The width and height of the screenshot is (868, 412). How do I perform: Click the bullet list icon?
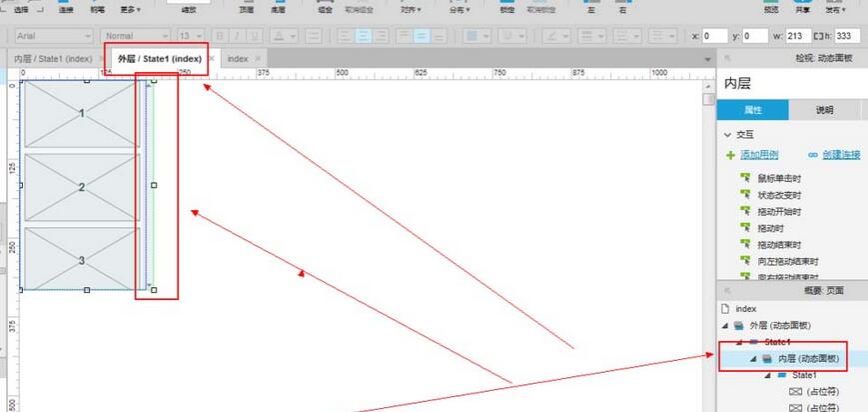(314, 36)
